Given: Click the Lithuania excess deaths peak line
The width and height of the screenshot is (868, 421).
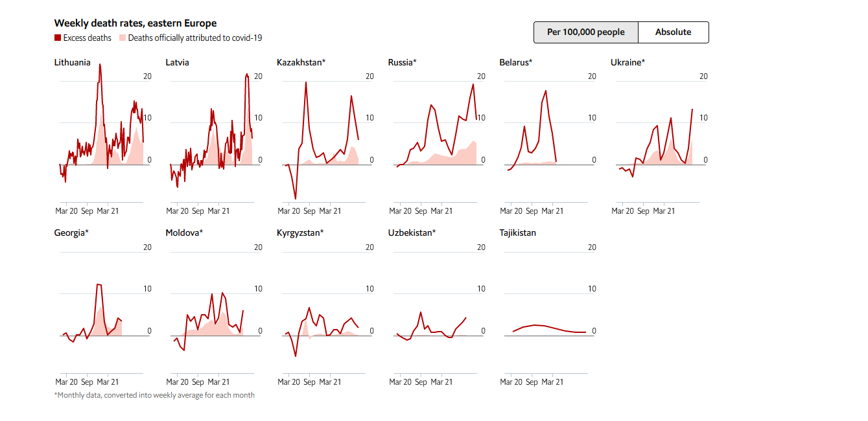Looking at the screenshot, I should 100,66.
